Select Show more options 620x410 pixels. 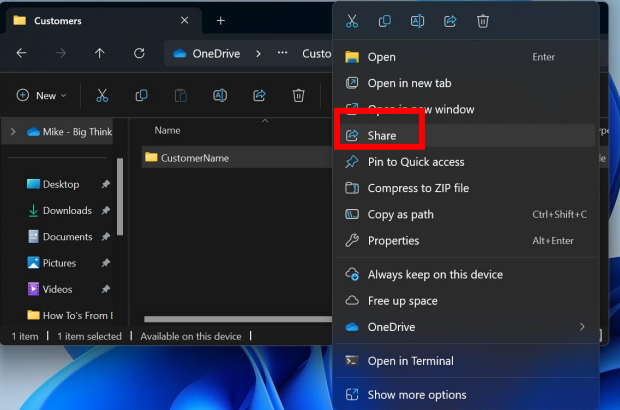(x=466, y=395)
